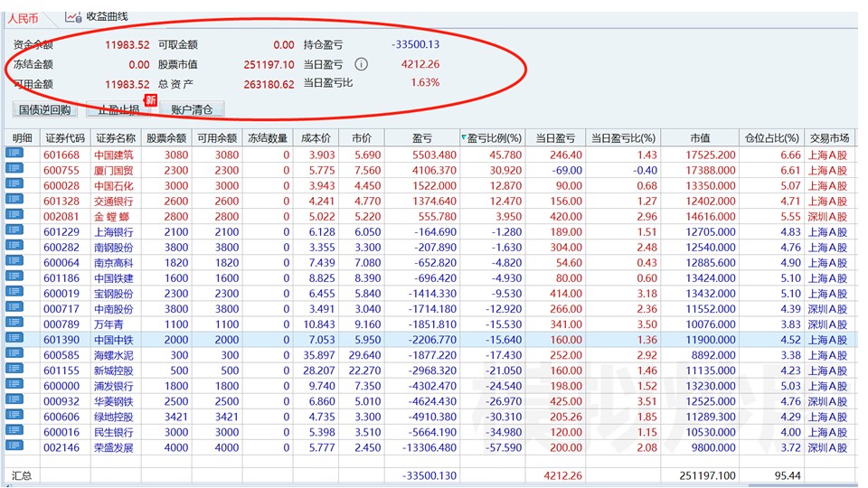Open detail icon for 002146 荣盛发展 row
The width and height of the screenshot is (868, 488).
point(14,446)
